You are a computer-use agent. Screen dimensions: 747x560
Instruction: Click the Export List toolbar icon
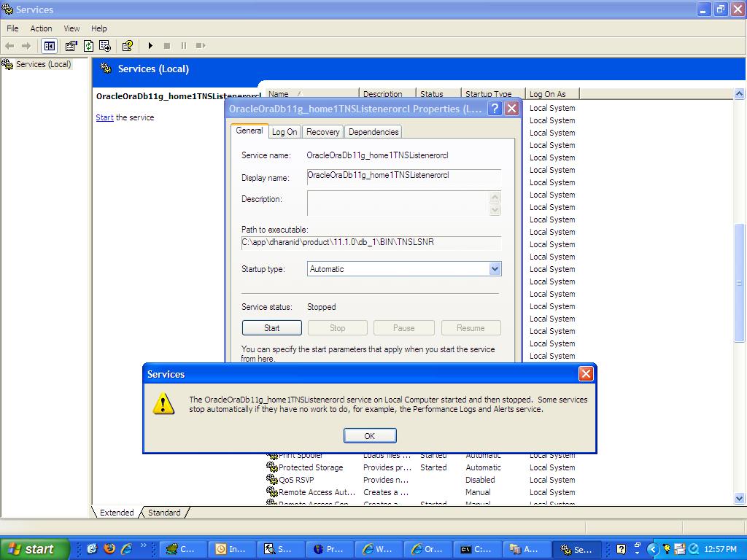point(105,46)
